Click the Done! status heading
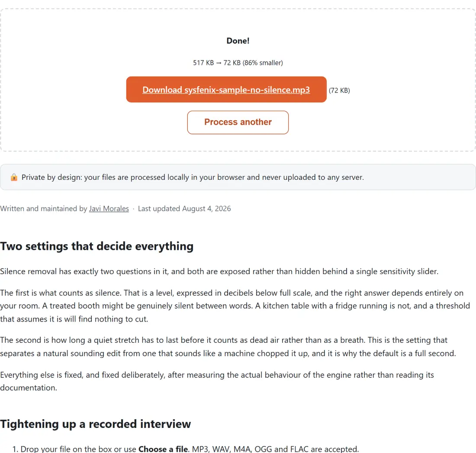 coord(238,41)
